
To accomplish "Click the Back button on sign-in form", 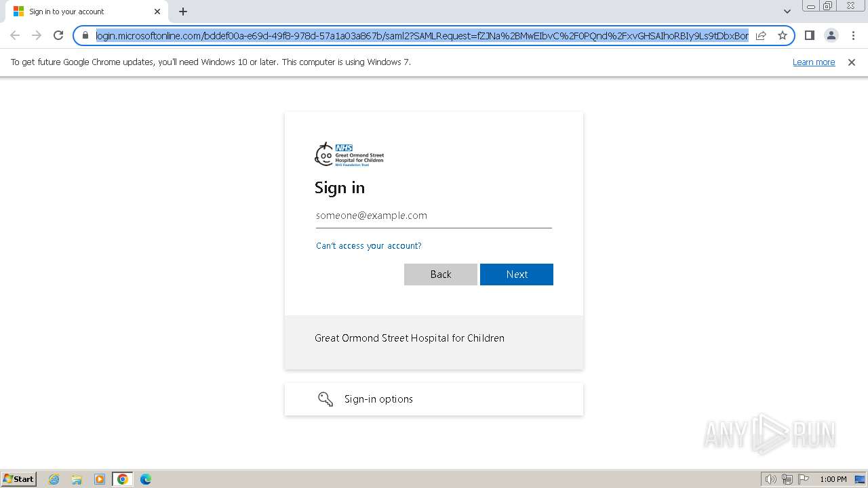I will [x=441, y=274].
